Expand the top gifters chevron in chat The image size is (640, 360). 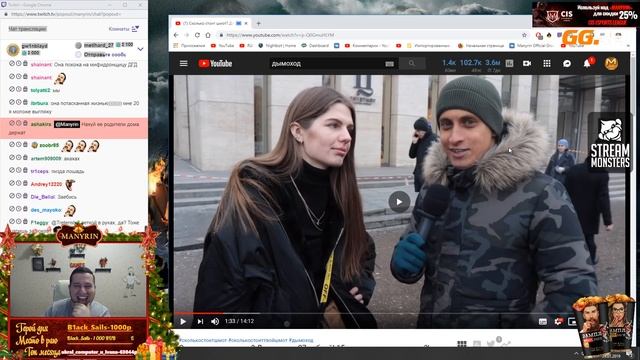[140, 49]
